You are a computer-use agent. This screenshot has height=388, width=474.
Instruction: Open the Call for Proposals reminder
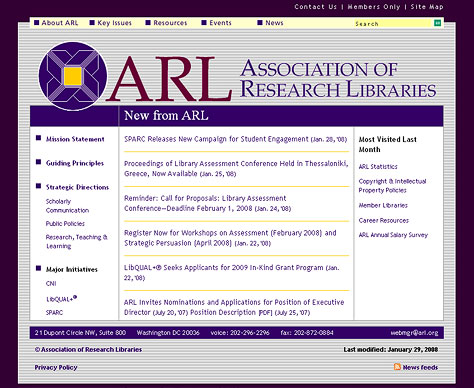pos(205,203)
